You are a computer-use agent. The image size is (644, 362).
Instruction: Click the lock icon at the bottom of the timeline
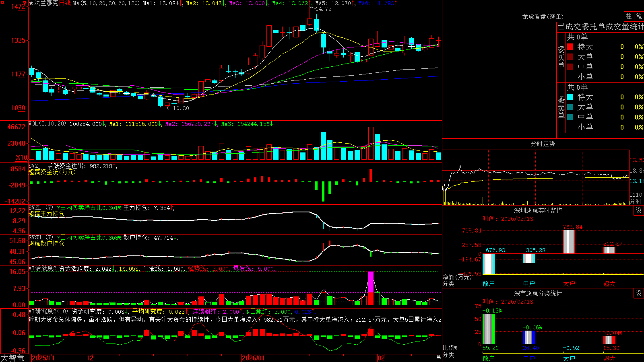pos(438,357)
